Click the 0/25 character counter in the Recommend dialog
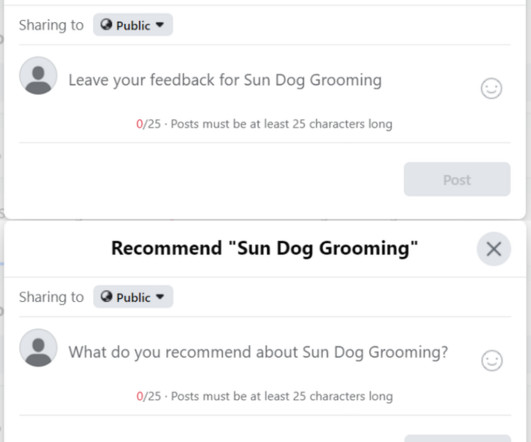The image size is (531, 442). [149, 396]
